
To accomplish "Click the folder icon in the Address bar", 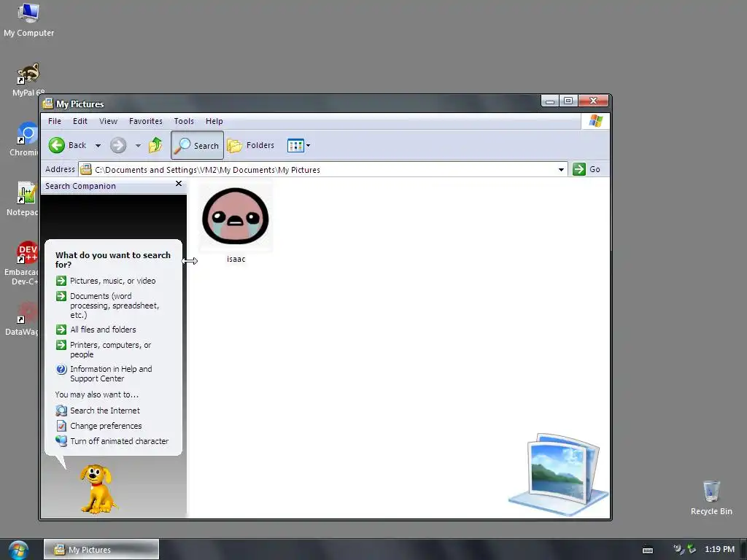I will pos(86,169).
